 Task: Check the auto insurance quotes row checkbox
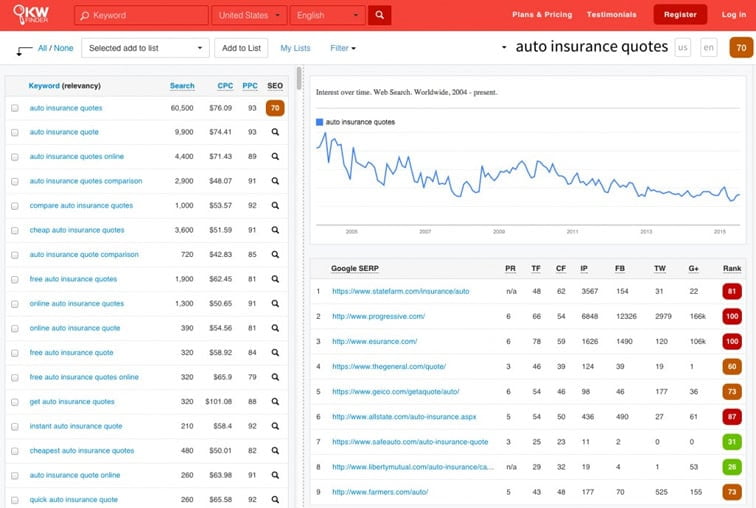click(15, 108)
